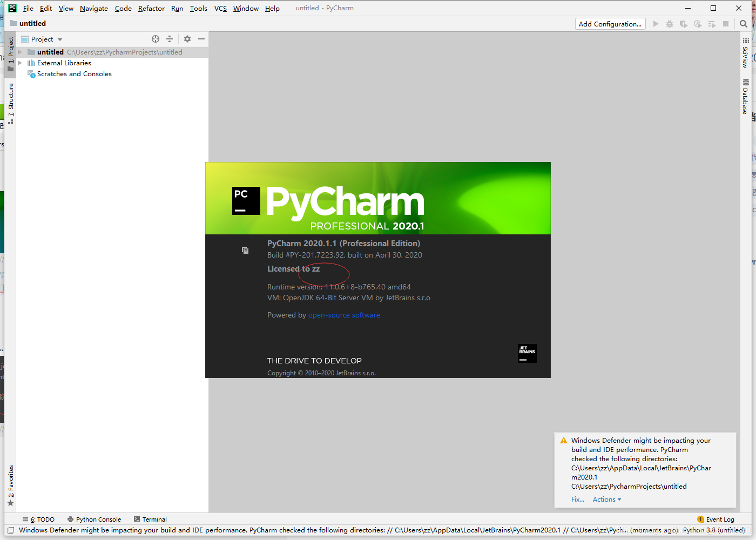Open the Event Log
756x540 pixels.
click(x=716, y=519)
